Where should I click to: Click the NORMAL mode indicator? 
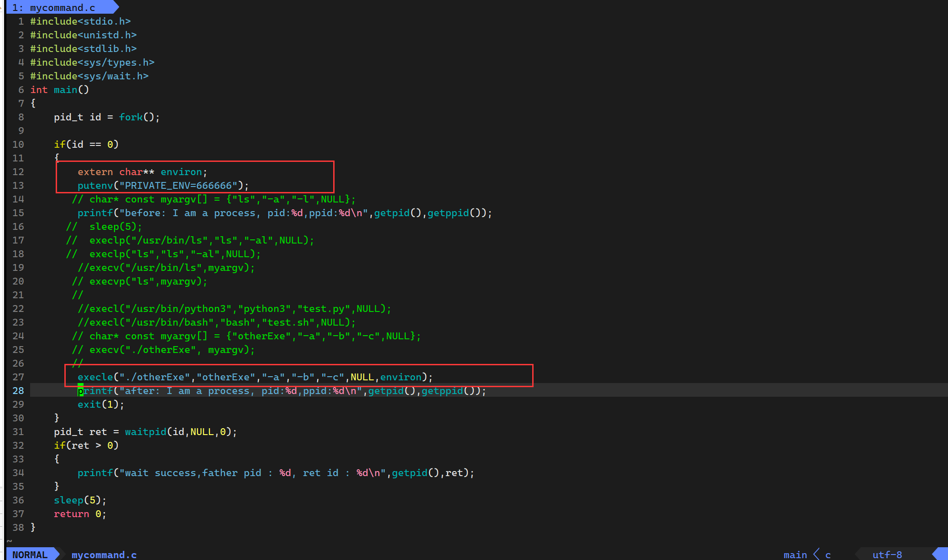point(30,555)
